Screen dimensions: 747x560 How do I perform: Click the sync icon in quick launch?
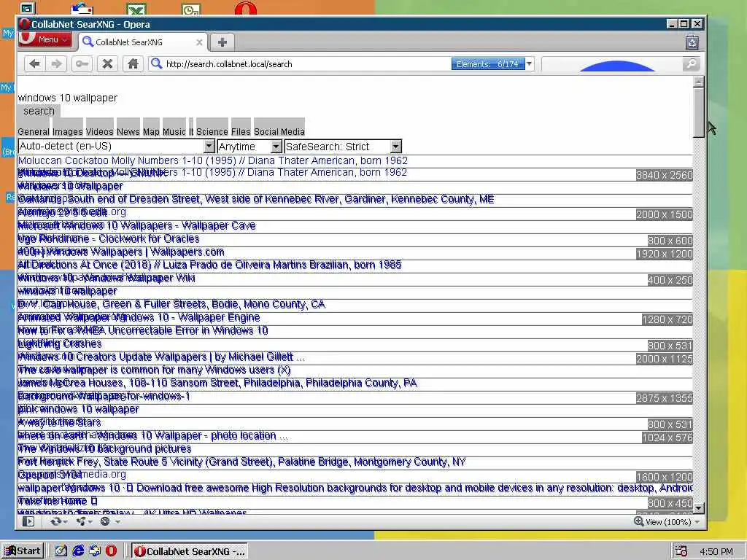coord(95,551)
